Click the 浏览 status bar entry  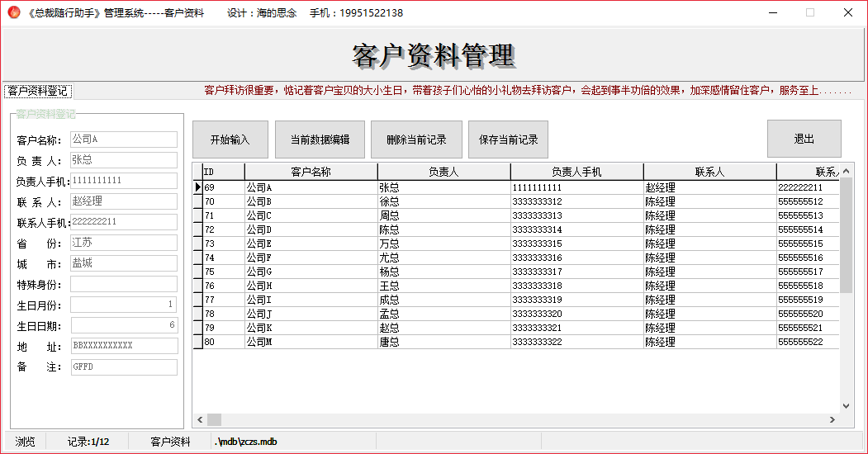25,442
